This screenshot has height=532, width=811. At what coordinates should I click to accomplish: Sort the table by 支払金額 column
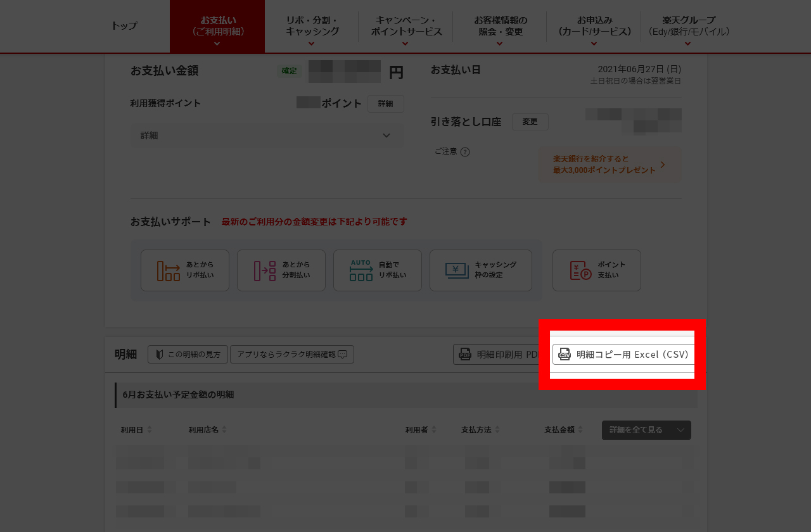564,430
